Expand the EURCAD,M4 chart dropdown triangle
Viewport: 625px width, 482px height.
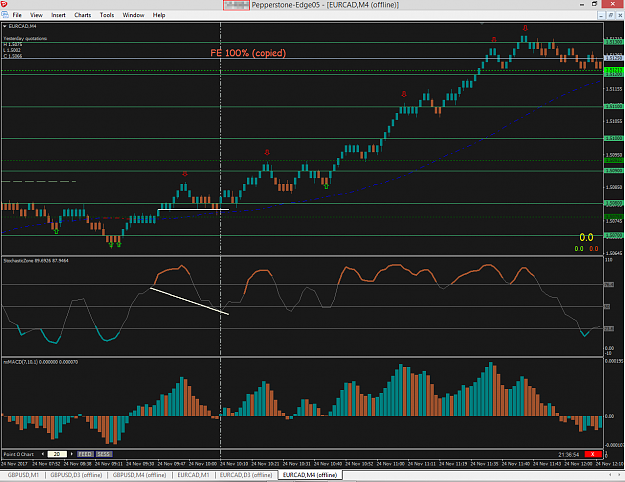pyautogui.click(x=5, y=26)
